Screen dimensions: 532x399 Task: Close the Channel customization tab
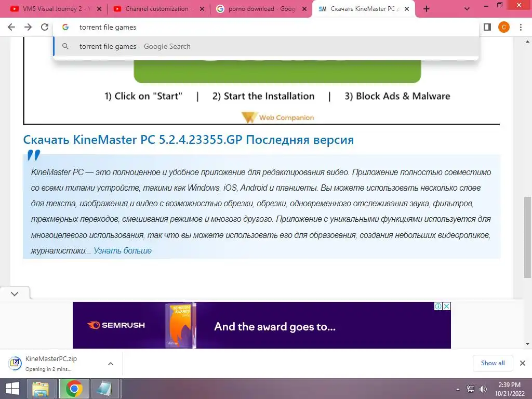202,9
